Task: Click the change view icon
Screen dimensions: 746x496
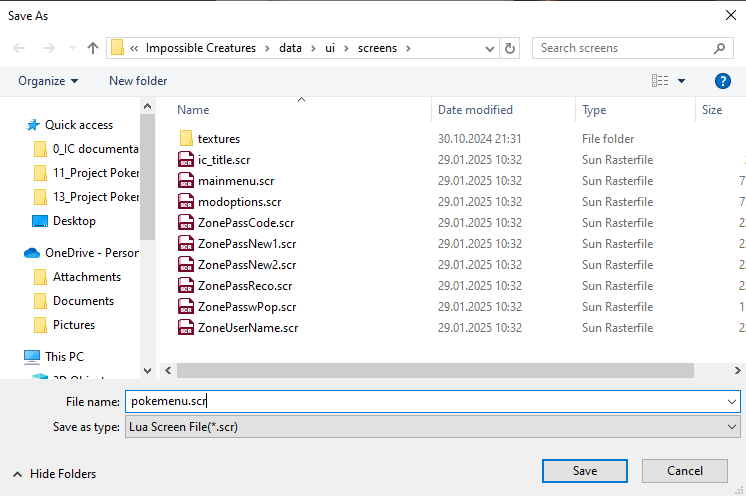Action: (x=660, y=81)
